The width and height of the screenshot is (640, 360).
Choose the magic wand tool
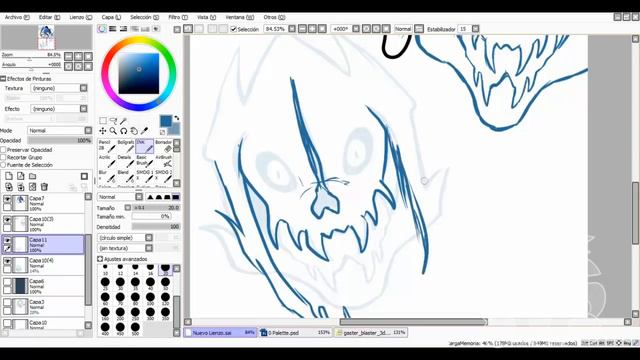[123, 121]
